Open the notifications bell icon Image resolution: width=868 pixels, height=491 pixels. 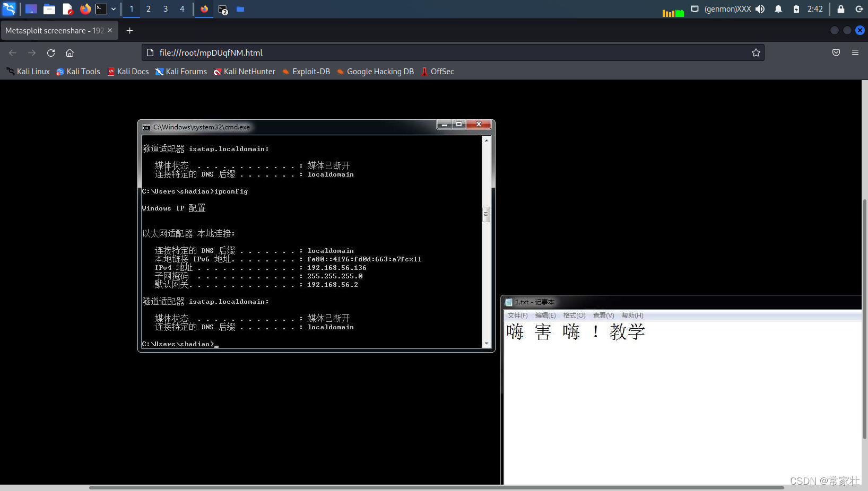[778, 9]
